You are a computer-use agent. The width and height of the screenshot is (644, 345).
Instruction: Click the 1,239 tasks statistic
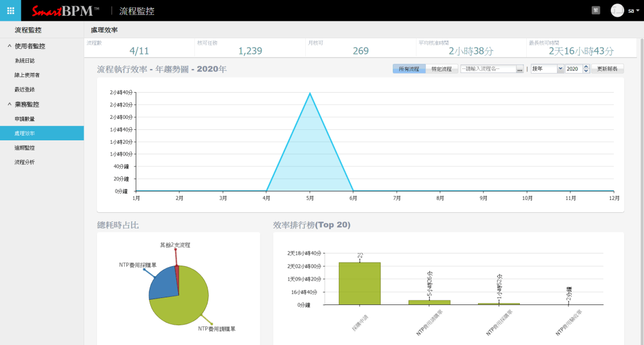point(250,51)
